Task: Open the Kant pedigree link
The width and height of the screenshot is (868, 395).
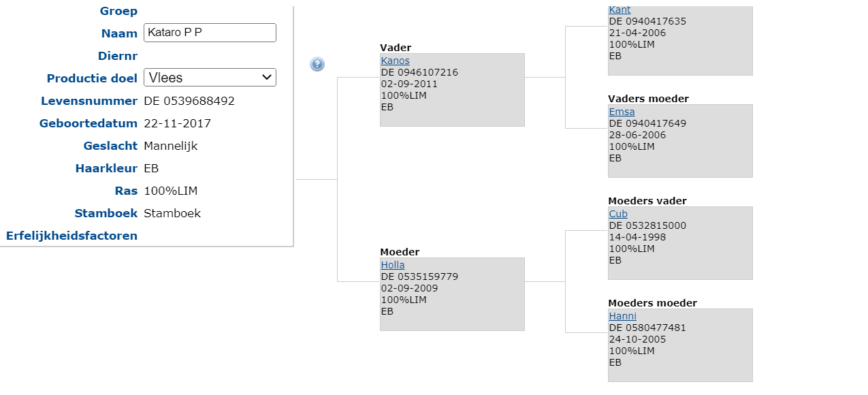Action: (x=620, y=10)
